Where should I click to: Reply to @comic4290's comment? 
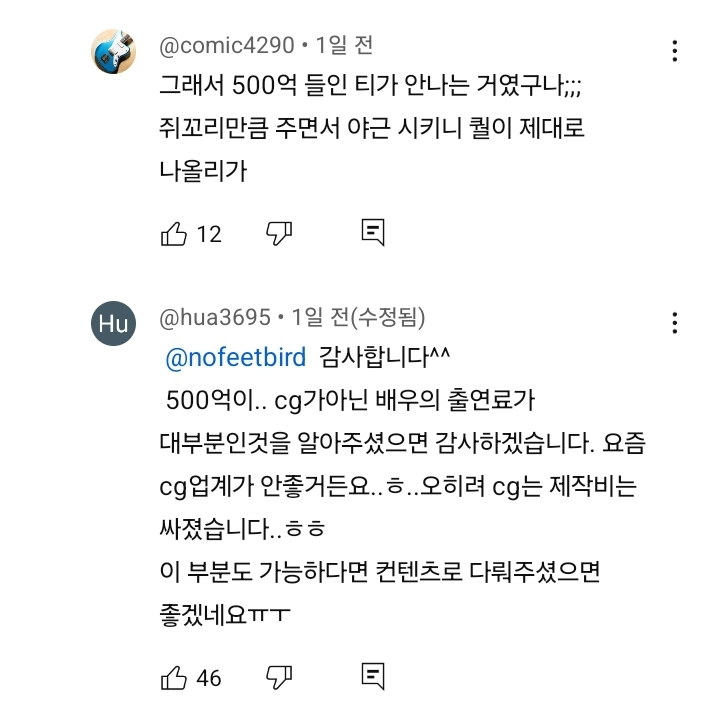373,233
